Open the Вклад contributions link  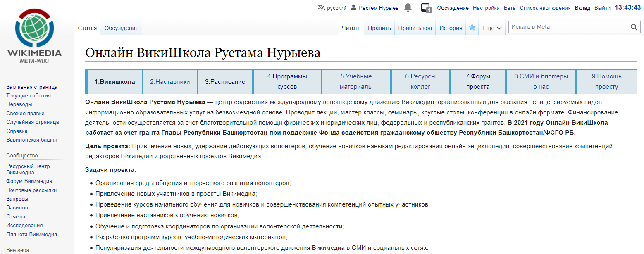pyautogui.click(x=582, y=8)
